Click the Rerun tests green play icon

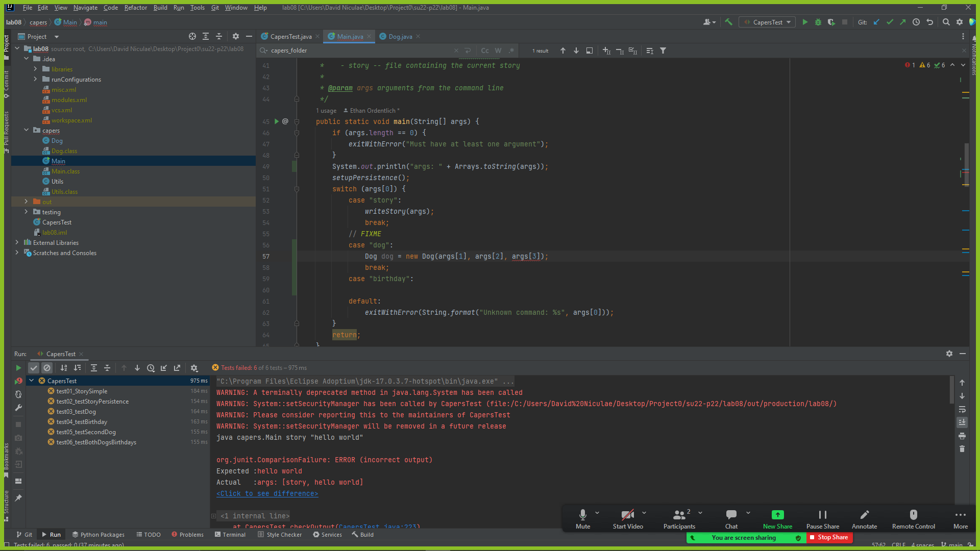coord(18,368)
